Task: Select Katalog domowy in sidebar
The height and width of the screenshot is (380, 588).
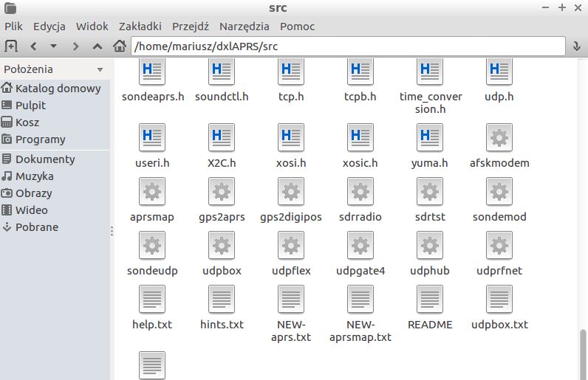Action: 55,89
